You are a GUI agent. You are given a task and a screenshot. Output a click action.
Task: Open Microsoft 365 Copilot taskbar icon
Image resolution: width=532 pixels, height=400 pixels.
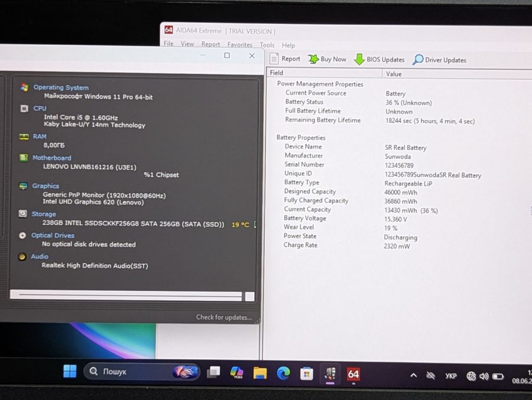[x=236, y=372]
